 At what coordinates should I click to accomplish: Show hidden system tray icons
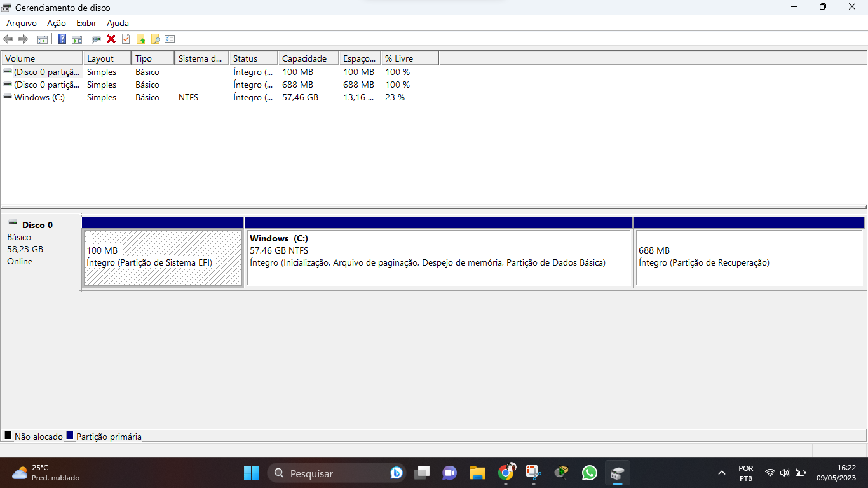721,473
